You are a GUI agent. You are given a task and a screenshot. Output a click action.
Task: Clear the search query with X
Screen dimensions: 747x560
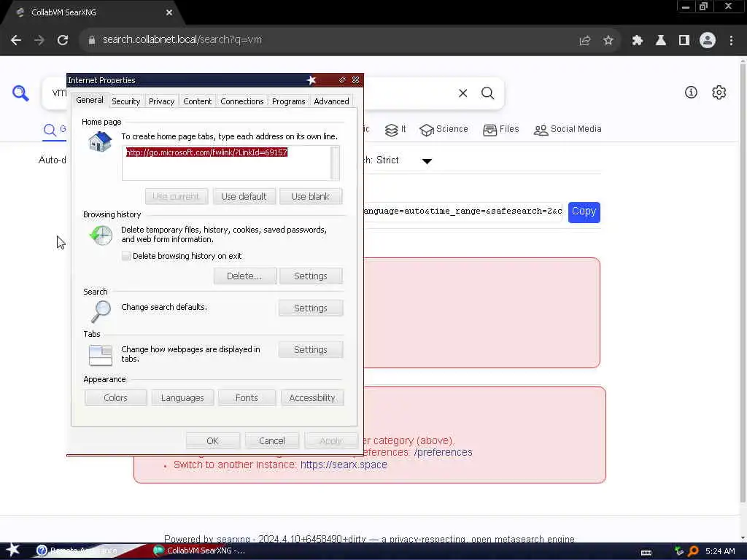(462, 93)
